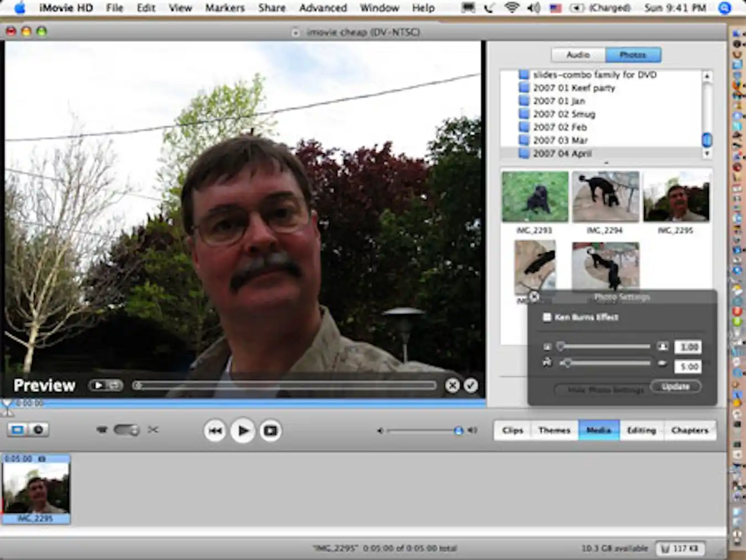Close the Photo Settings panel with its X icon
Screen dimensions: 746x560
[534, 297]
